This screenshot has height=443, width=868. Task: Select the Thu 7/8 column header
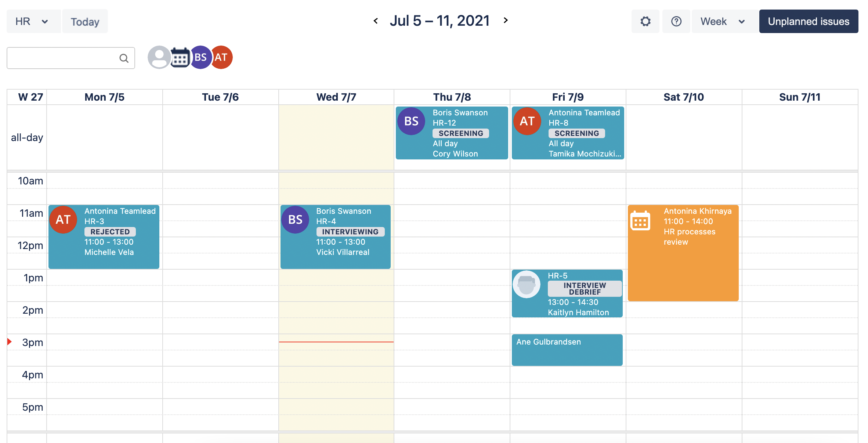click(x=452, y=97)
